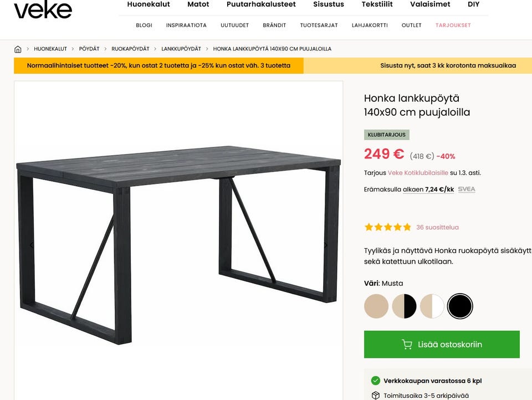Open the Tarjoukset link

453,25
